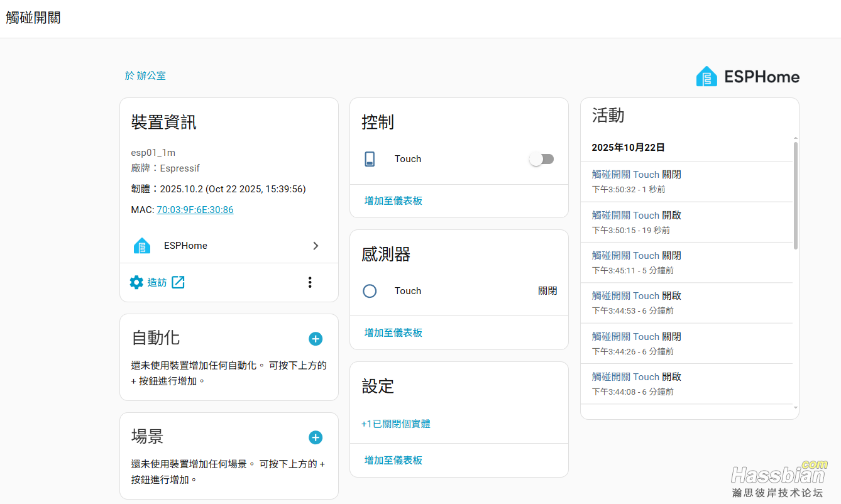
Task: Click the 造訪 visit device link
Action: coord(157,283)
